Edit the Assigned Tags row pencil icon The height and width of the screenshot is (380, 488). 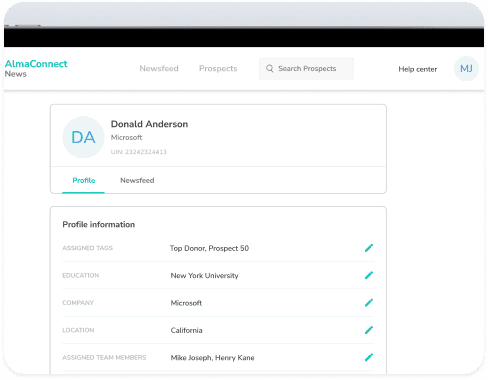point(369,248)
